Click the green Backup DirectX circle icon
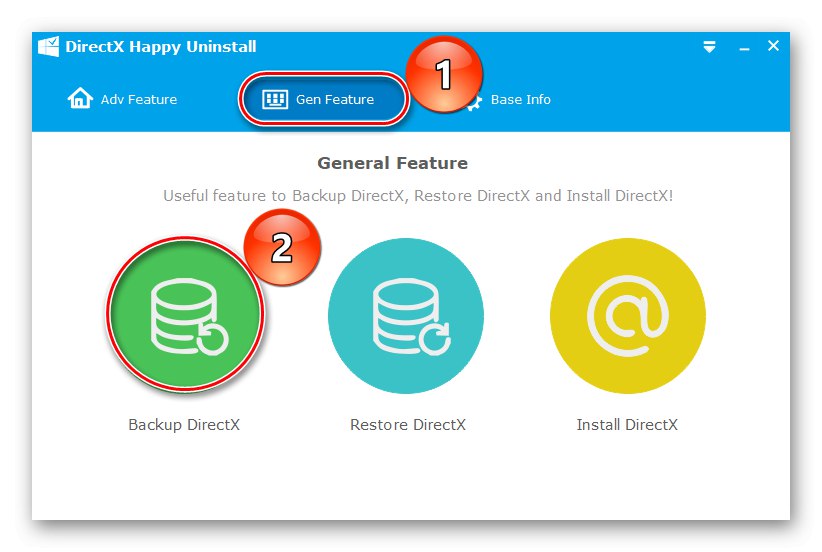The height and width of the screenshot is (552, 822). (x=186, y=316)
